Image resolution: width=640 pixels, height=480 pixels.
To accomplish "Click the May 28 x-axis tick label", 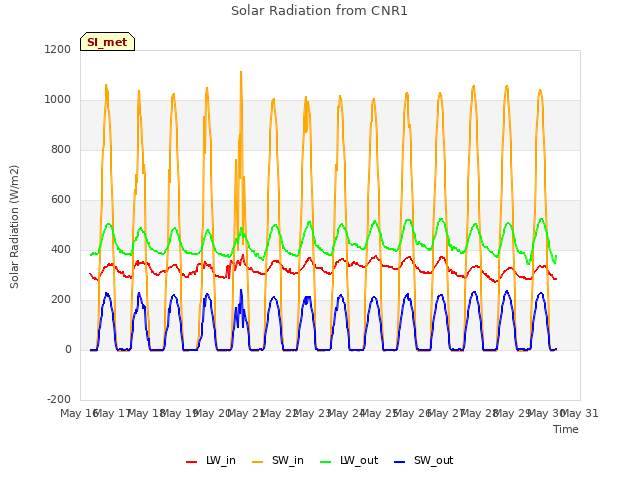I will [x=479, y=413].
